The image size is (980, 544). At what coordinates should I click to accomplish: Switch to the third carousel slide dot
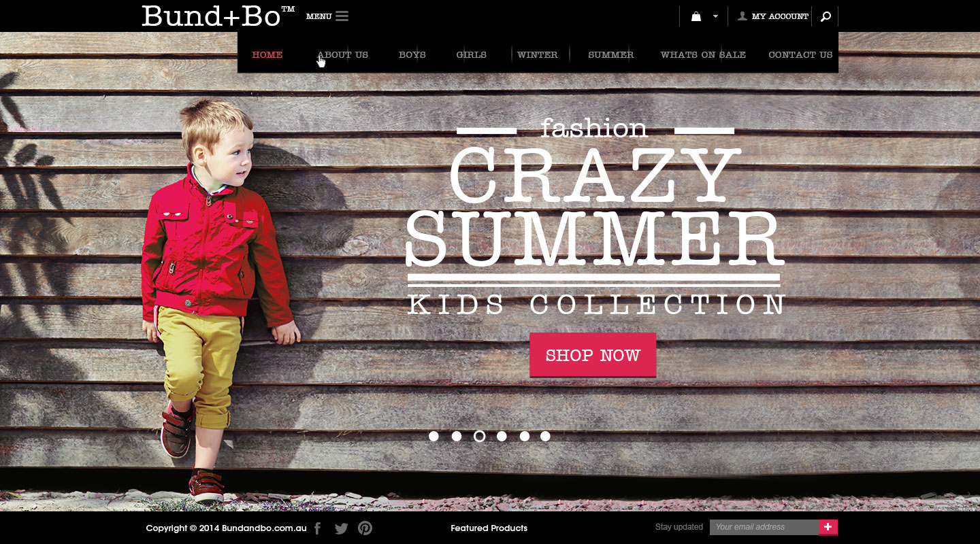click(479, 437)
